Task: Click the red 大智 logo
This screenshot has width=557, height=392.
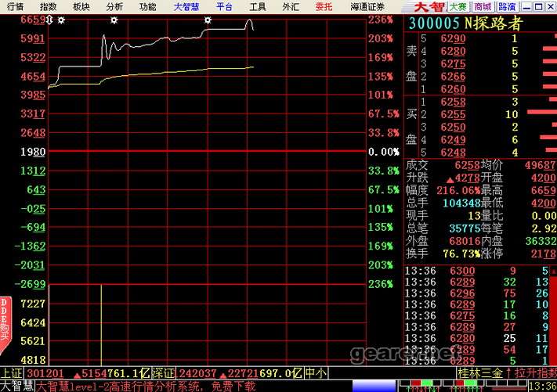Action: coord(429,7)
